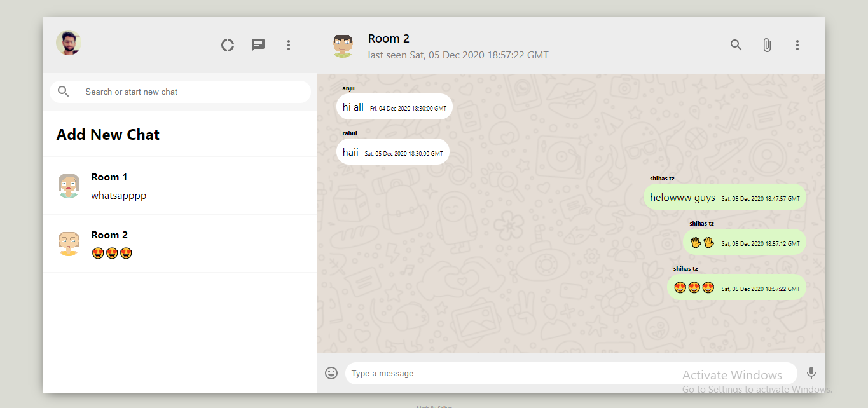Click the 'hi all' message bubble
This screenshot has height=408, width=868.
pos(394,107)
